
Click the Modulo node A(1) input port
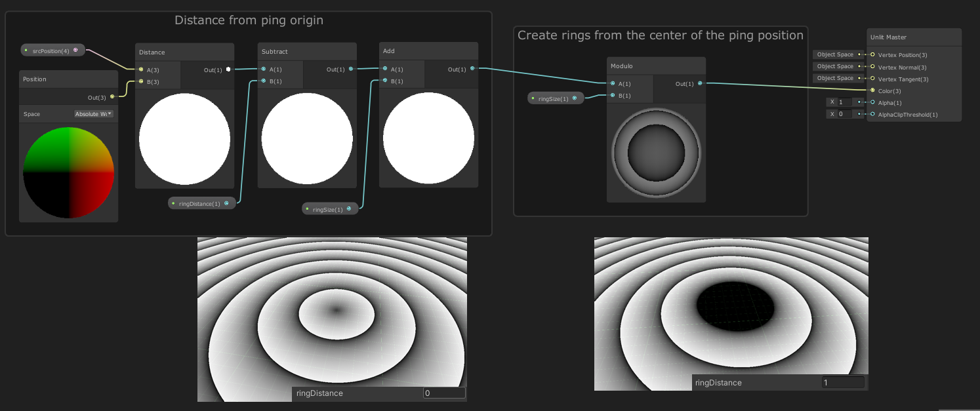(x=612, y=83)
